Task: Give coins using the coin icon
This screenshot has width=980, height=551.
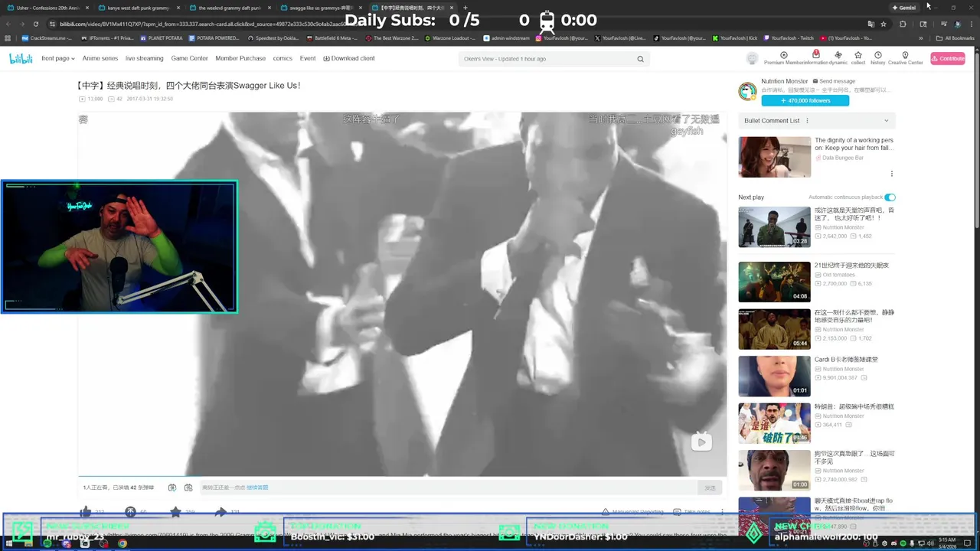Action: tap(130, 512)
